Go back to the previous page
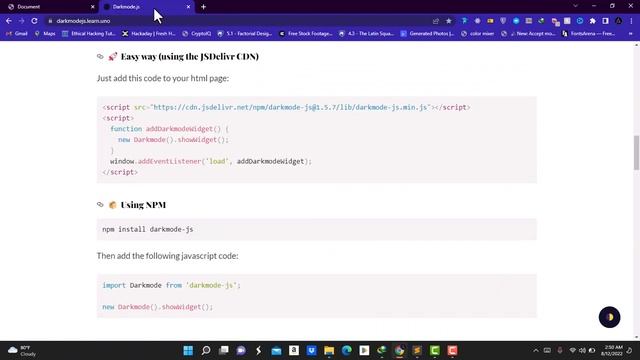Image resolution: width=640 pixels, height=360 pixels. (x=9, y=21)
